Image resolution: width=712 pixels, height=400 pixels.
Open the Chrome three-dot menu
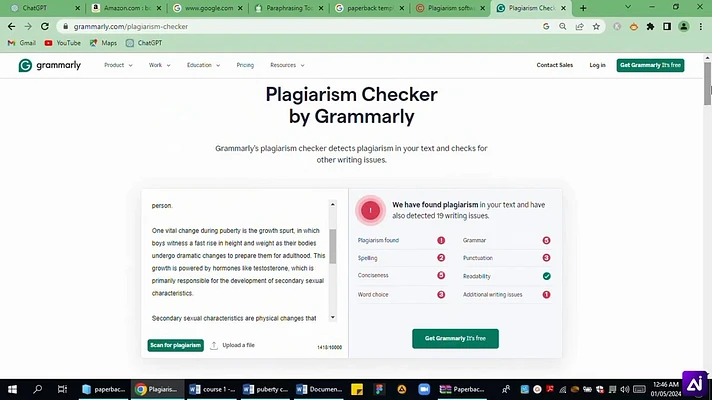click(701, 27)
